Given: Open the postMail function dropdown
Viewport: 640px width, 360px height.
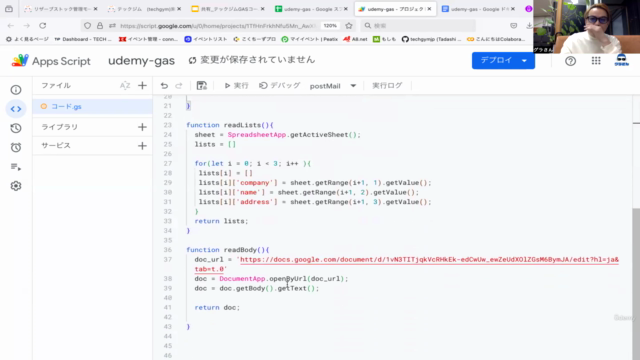Looking at the screenshot, I should [333, 86].
